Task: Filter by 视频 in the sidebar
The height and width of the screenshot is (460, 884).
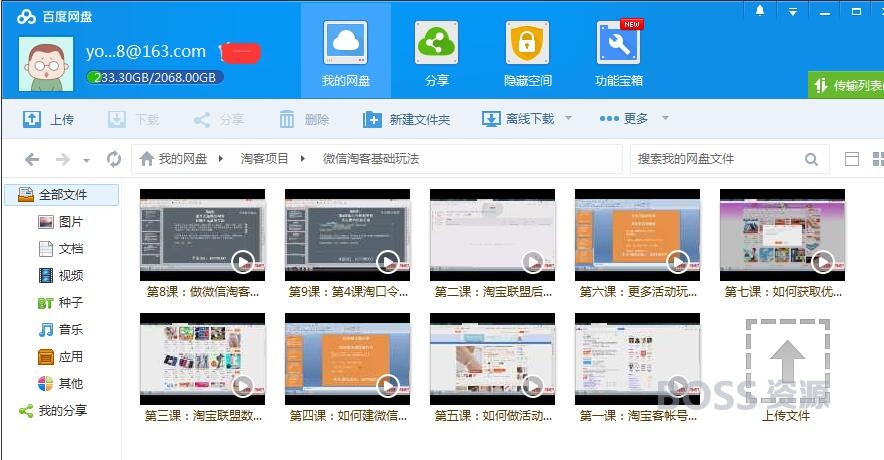Action: [x=60, y=275]
